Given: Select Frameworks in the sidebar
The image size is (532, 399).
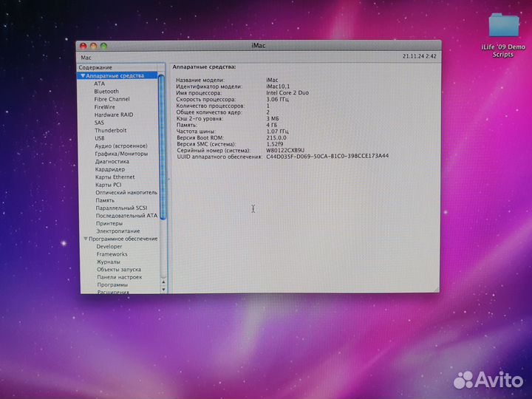Looking at the screenshot, I should pos(112,254).
